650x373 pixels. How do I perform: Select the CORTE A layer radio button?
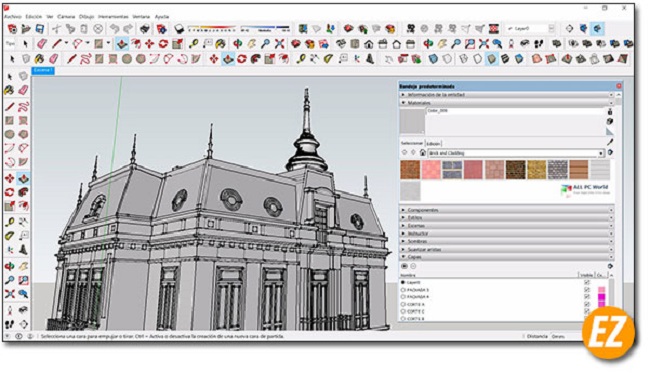[x=403, y=304]
